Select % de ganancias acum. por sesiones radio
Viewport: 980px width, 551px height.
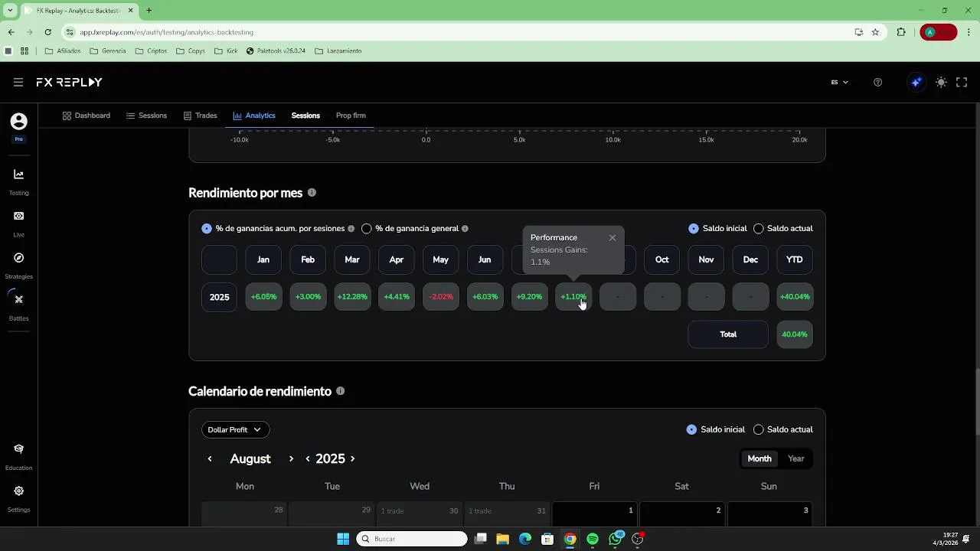click(207, 229)
